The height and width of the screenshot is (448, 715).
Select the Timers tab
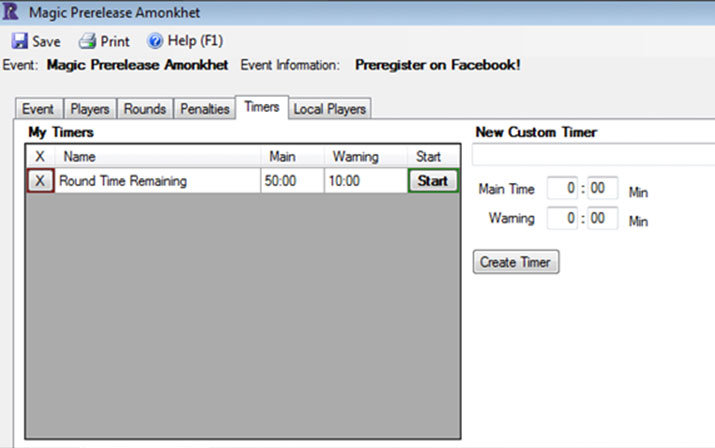tap(262, 107)
